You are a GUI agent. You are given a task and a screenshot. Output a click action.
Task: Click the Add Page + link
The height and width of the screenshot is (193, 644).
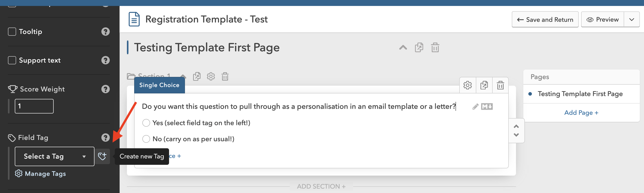point(581,113)
